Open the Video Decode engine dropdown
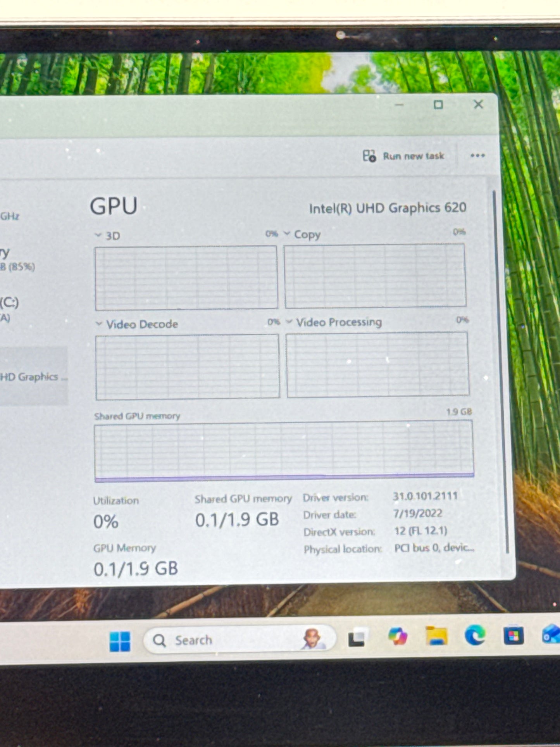The width and height of the screenshot is (560, 747). tap(99, 324)
